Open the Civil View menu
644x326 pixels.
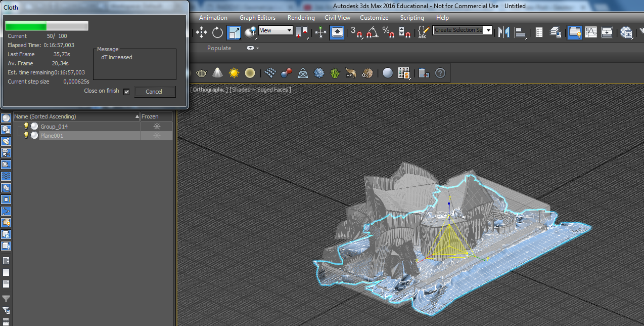337,18
